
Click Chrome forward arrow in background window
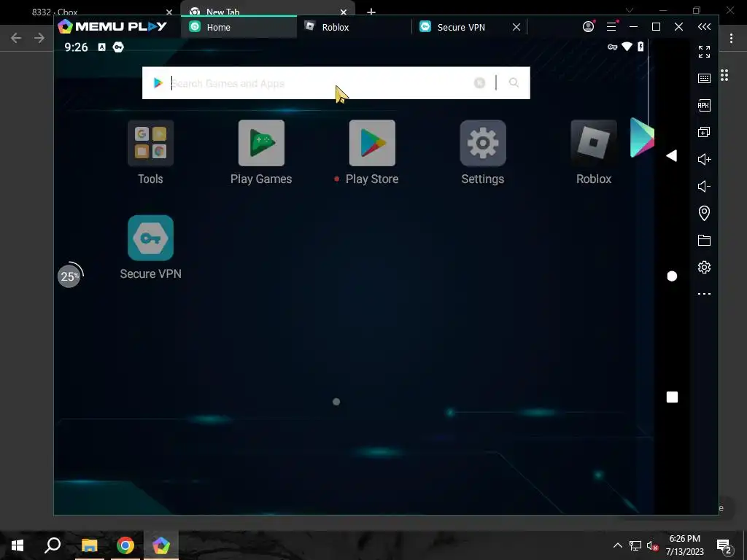(x=39, y=38)
